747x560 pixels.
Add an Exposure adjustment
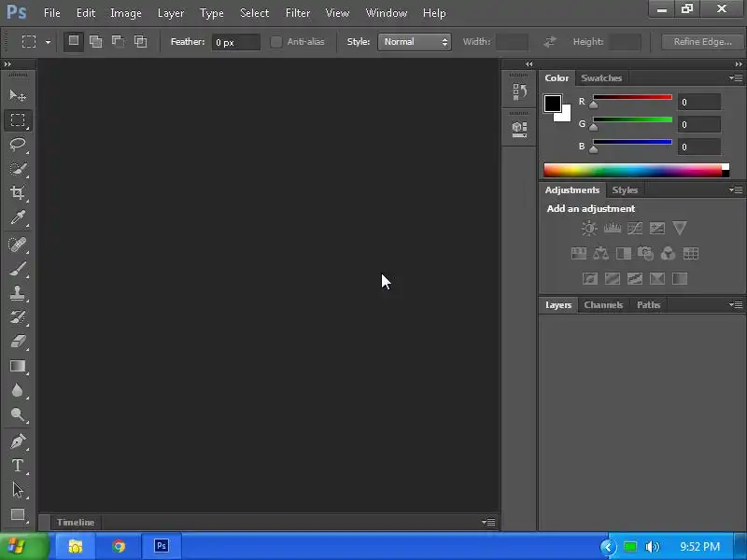click(657, 229)
